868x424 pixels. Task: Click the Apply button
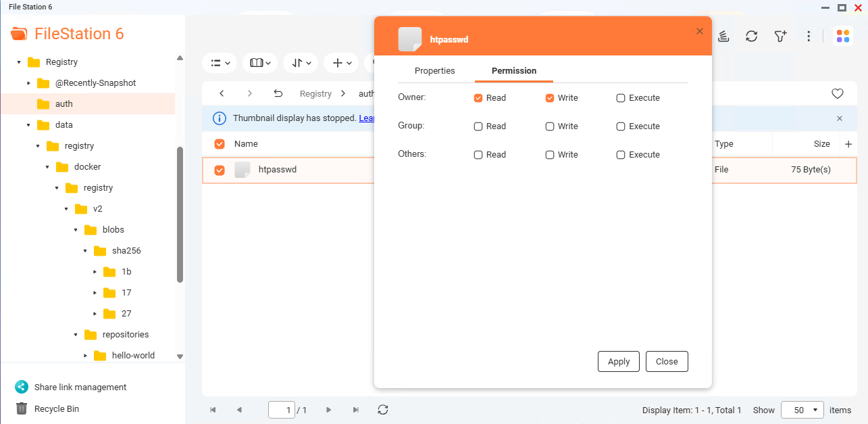coord(619,362)
